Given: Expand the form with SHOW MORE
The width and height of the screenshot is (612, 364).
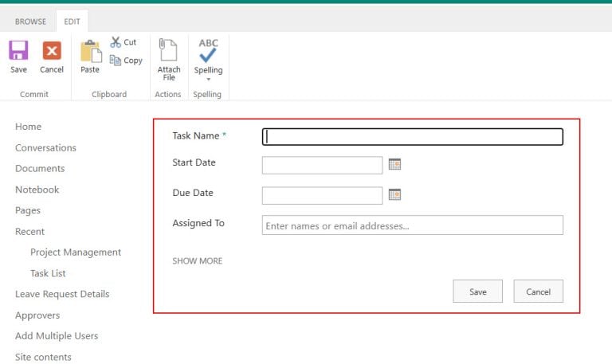Looking at the screenshot, I should [198, 261].
